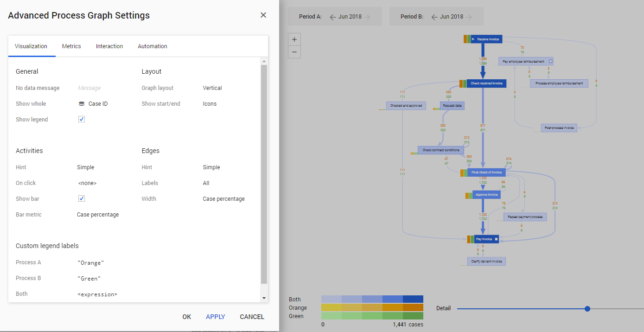Open the Automation tab
Image resolution: width=644 pixels, height=332 pixels.
[x=153, y=46]
